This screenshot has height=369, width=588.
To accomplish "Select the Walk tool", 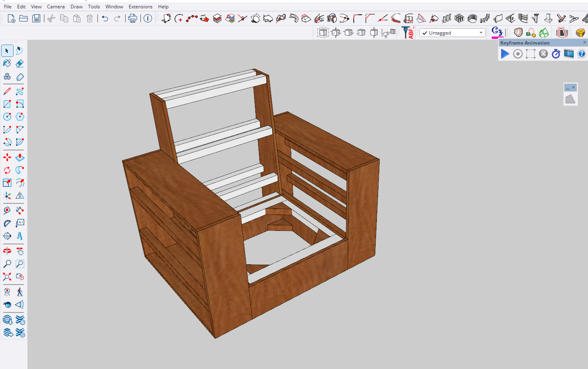I will tap(20, 292).
